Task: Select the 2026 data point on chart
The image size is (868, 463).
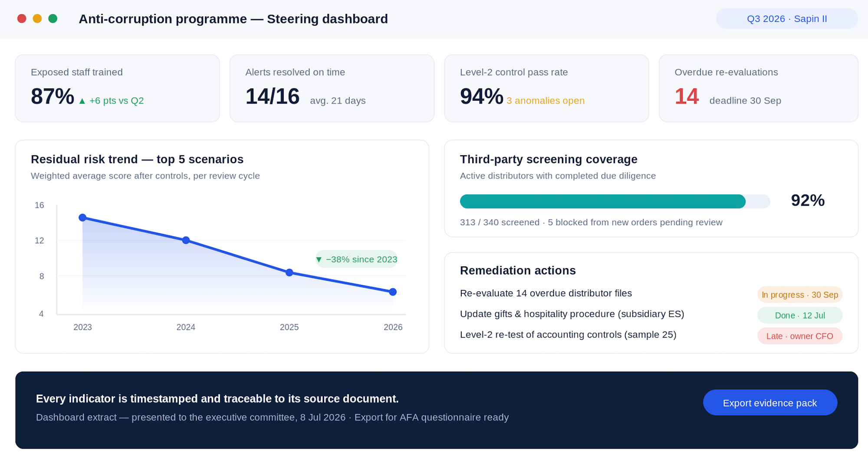Action: point(393,292)
